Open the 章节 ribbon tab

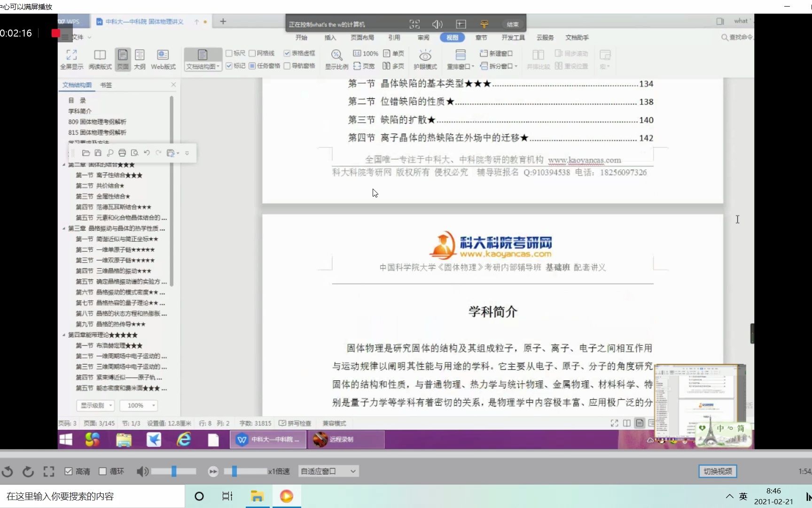pos(481,38)
